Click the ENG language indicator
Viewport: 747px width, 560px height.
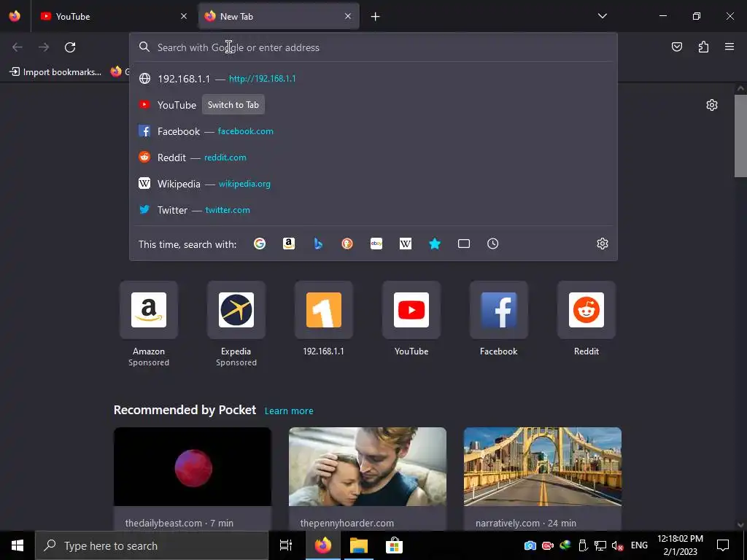(x=639, y=545)
